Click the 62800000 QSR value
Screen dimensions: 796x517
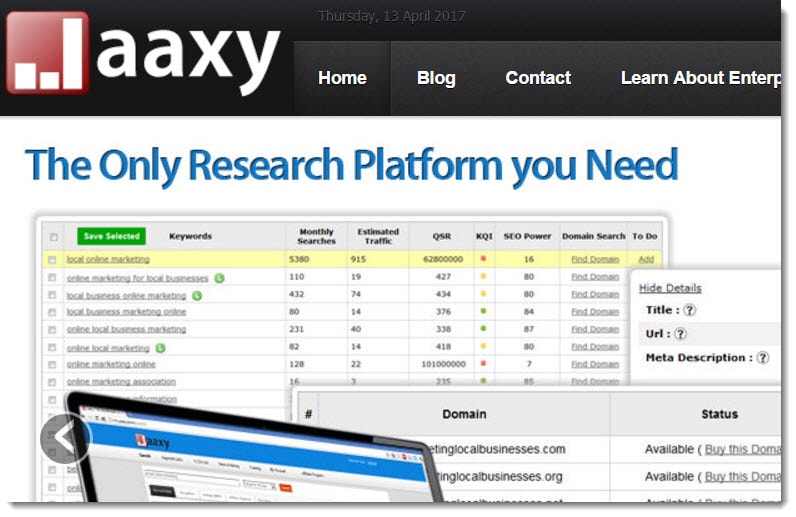point(443,260)
